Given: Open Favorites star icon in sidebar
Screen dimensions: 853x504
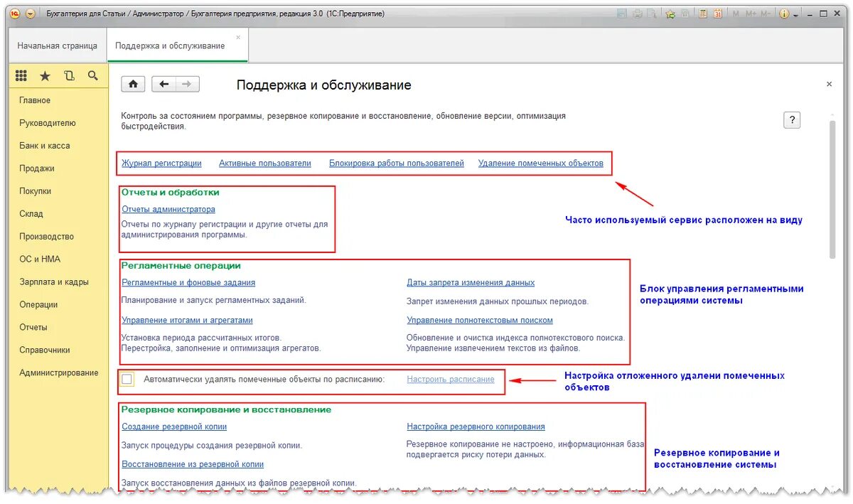Looking at the screenshot, I should [x=45, y=75].
